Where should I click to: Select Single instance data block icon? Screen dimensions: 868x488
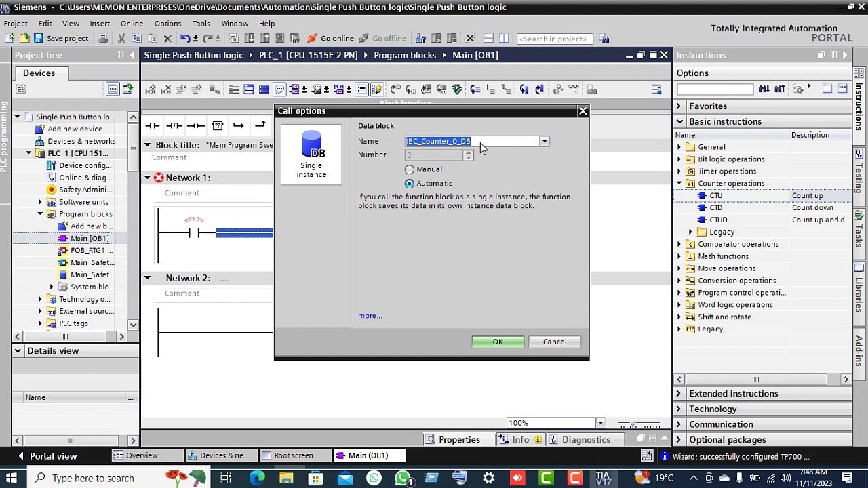[311, 155]
